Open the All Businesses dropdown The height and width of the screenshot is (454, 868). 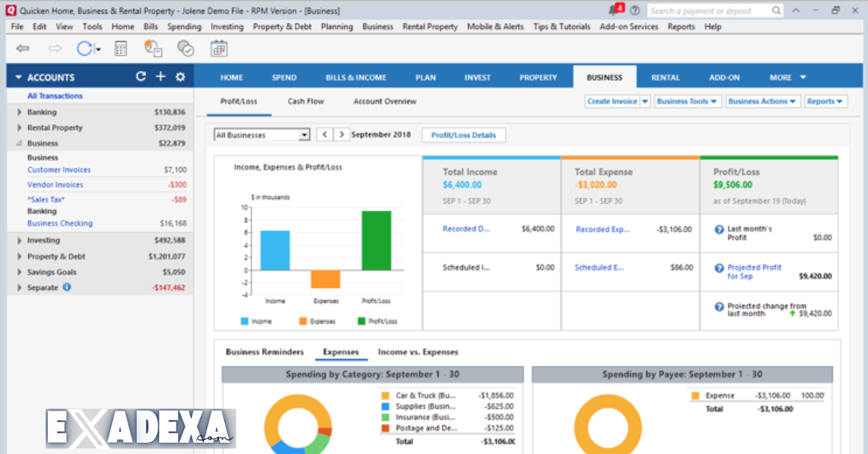click(x=261, y=134)
